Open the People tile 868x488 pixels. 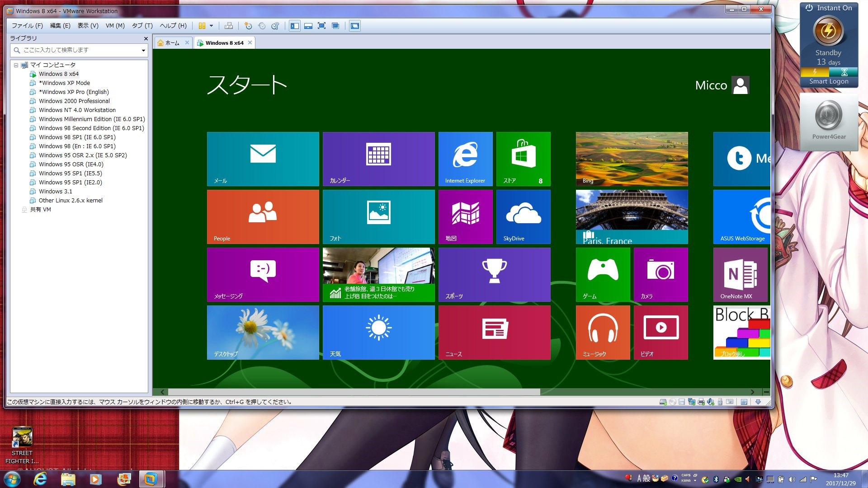pos(263,217)
